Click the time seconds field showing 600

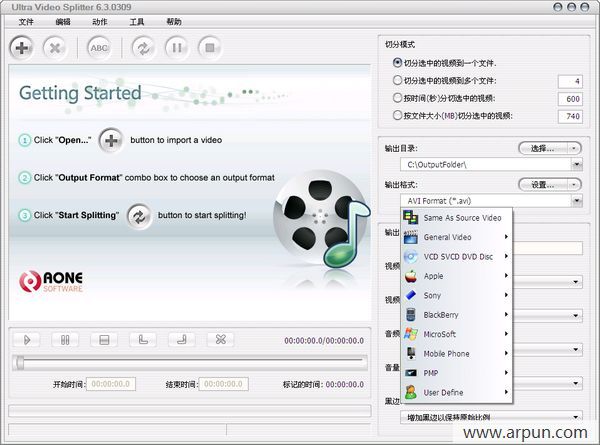pyautogui.click(x=570, y=99)
